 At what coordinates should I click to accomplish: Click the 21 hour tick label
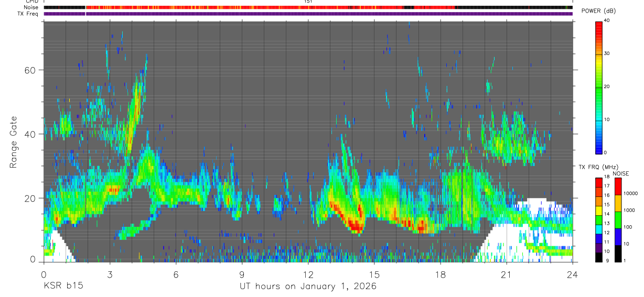click(506, 274)
